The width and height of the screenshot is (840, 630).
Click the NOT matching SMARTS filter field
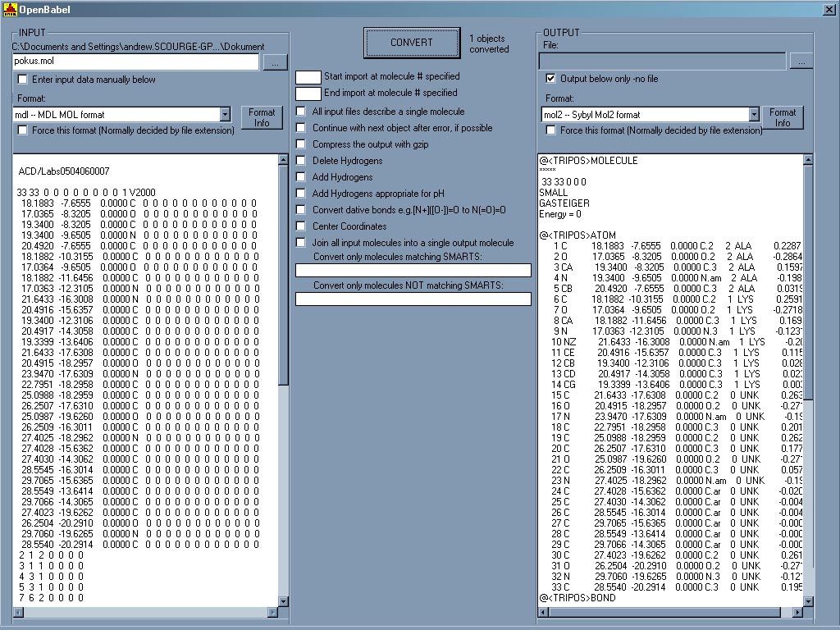413,299
